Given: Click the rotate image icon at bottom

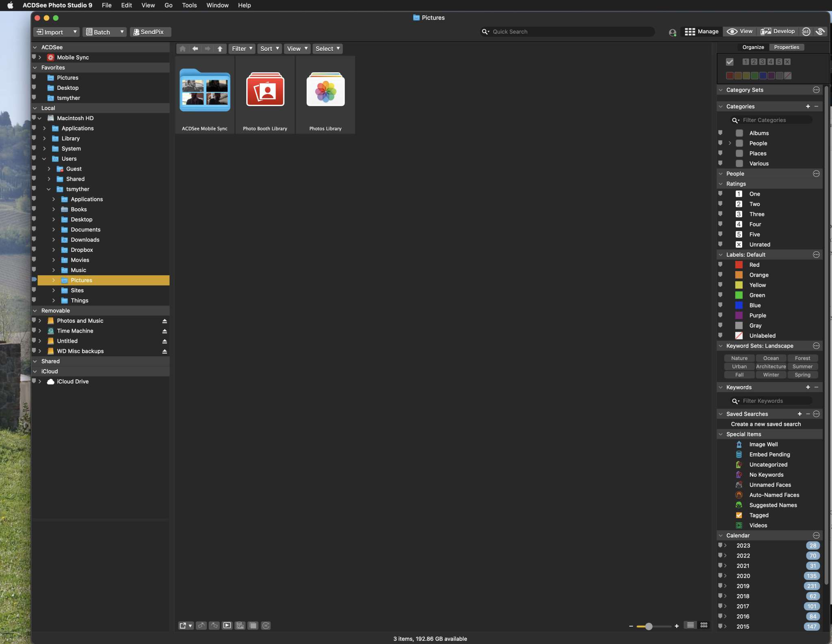Looking at the screenshot, I should (x=202, y=626).
